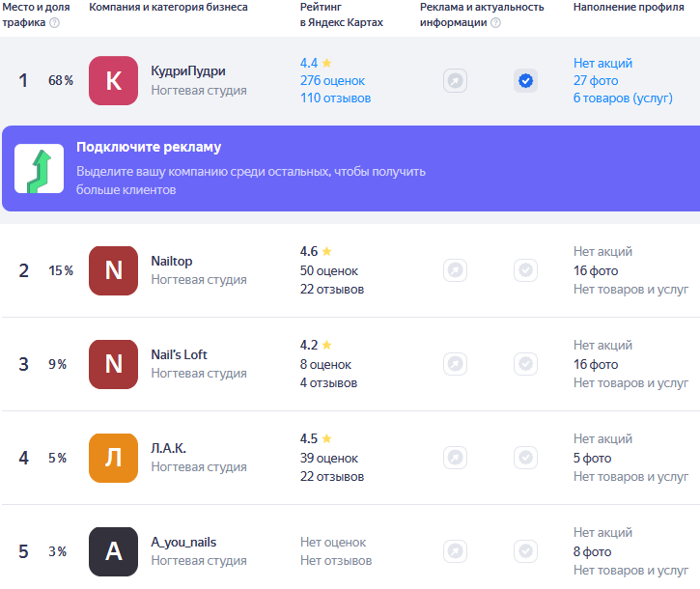This screenshot has height=589, width=700.
Task: Open the '110 отзывов' link
Action: pos(336,98)
